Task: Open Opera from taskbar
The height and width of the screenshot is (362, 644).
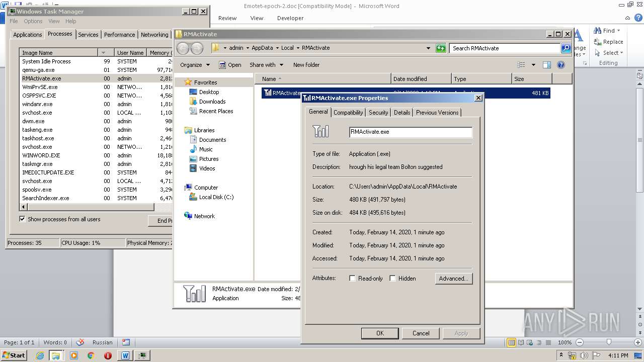Action: pyautogui.click(x=108, y=355)
